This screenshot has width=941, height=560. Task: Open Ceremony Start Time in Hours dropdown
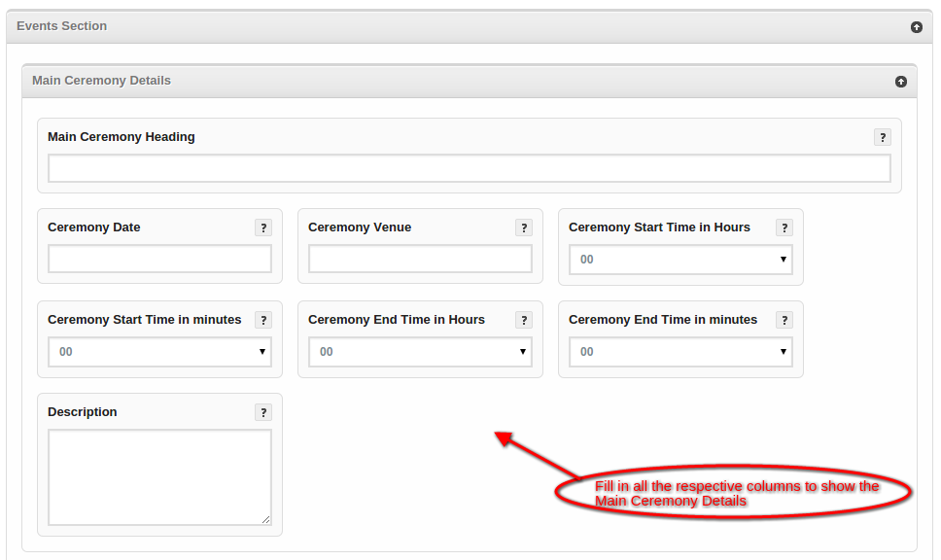[680, 260]
